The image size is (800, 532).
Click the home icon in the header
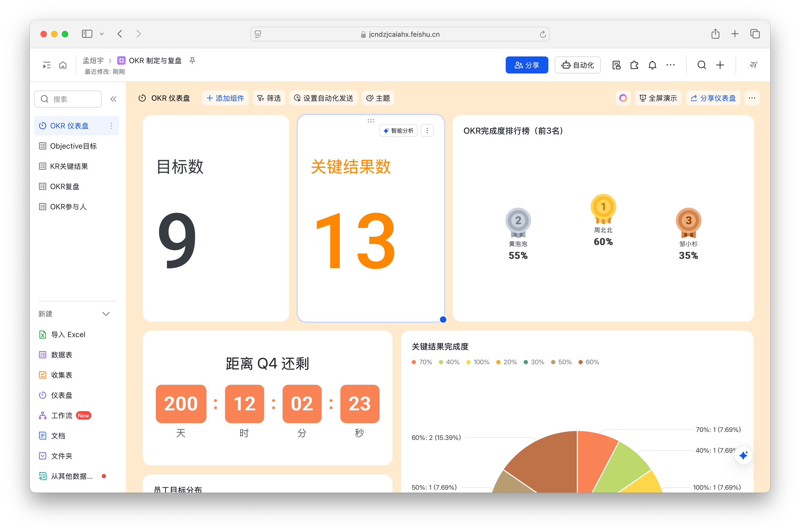pyautogui.click(x=63, y=65)
